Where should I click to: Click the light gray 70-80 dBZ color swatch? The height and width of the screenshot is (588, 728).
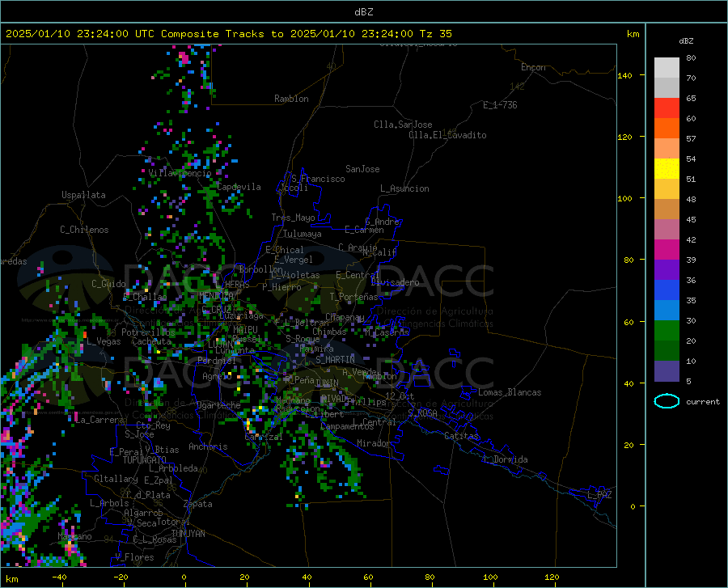667,68
